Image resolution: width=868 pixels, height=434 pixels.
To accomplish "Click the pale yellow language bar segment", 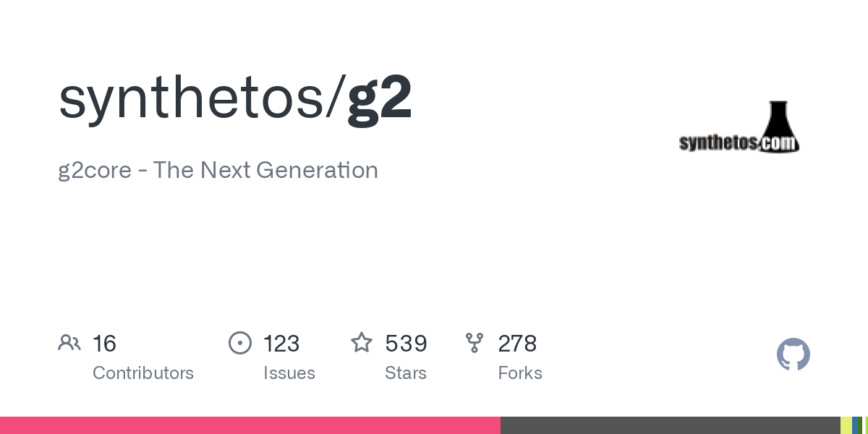I will 846,425.
